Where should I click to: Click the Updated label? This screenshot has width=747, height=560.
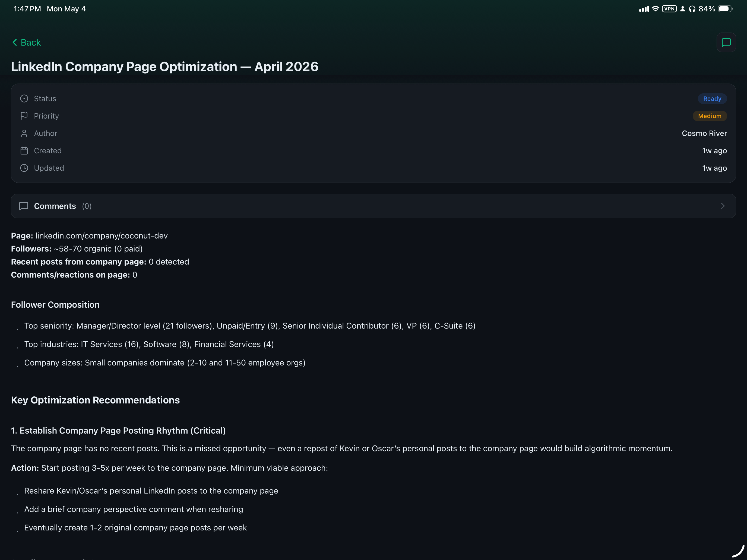(49, 168)
